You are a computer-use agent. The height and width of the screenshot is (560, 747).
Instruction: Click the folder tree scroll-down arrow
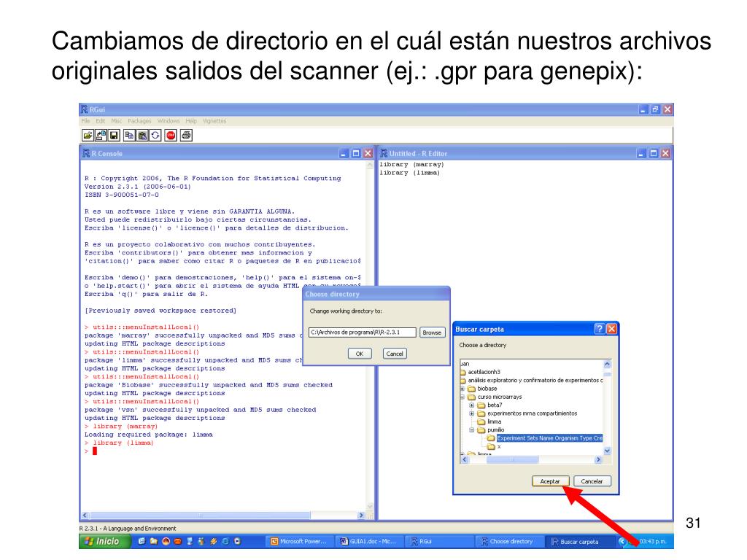click(x=607, y=451)
